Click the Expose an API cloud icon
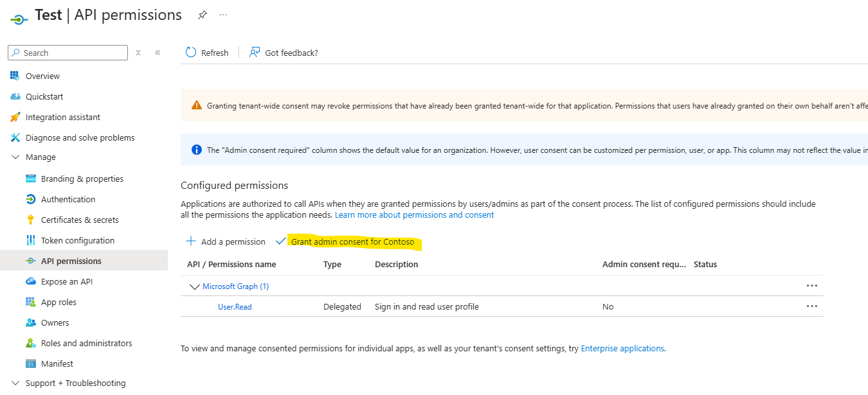The width and height of the screenshot is (868, 395). [x=31, y=281]
